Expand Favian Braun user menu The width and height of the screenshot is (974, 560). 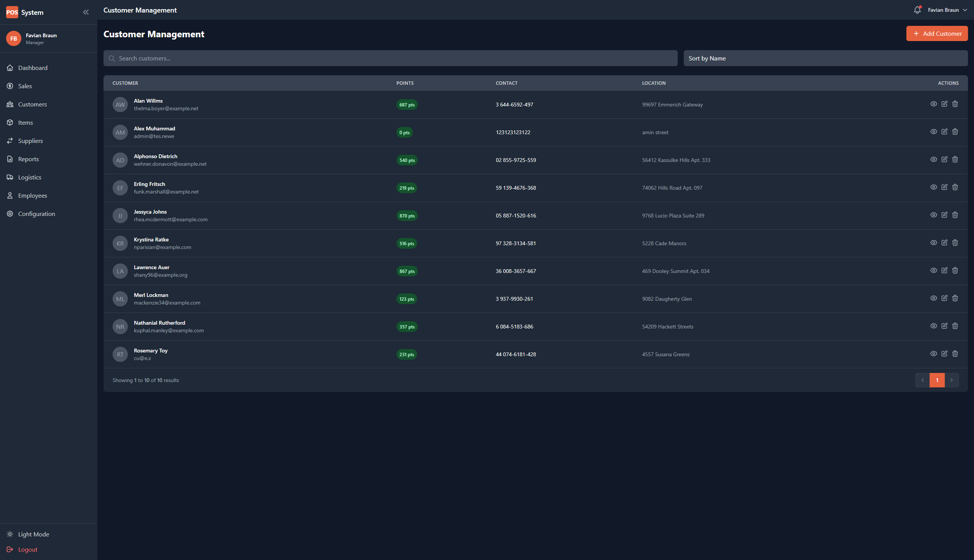coord(947,10)
